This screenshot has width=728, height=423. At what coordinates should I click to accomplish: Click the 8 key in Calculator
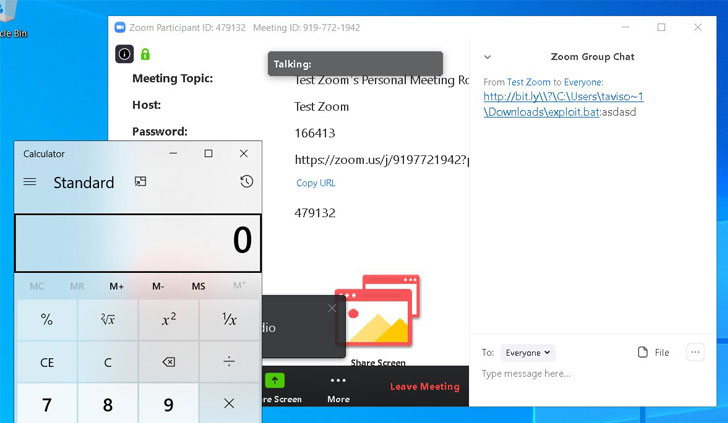click(108, 404)
